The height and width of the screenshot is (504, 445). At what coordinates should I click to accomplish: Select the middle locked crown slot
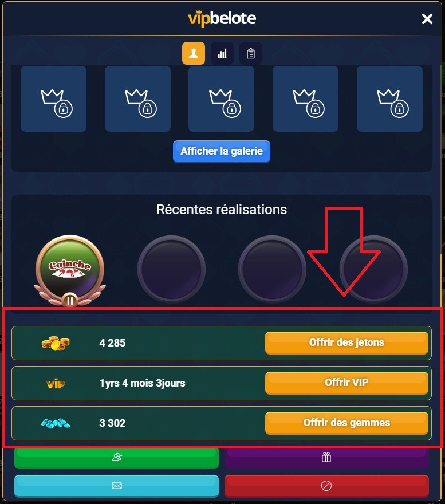[222, 99]
